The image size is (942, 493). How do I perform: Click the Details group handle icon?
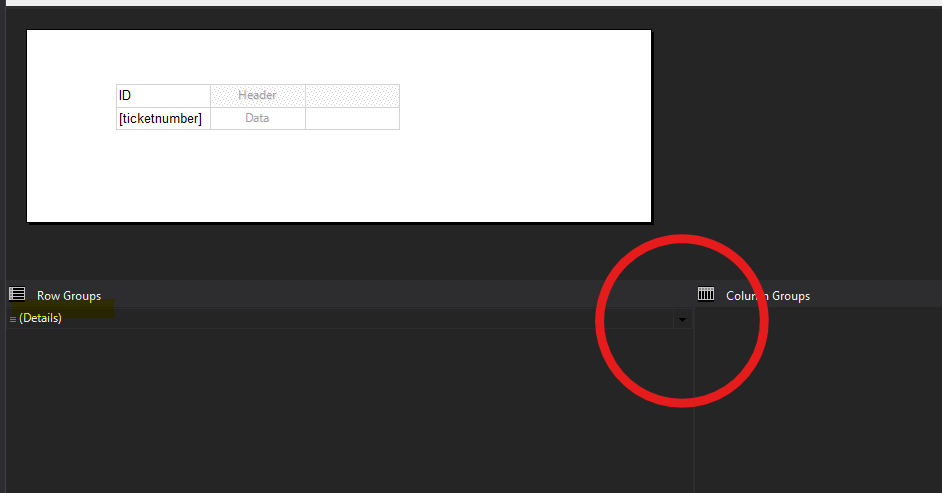pyautogui.click(x=12, y=318)
